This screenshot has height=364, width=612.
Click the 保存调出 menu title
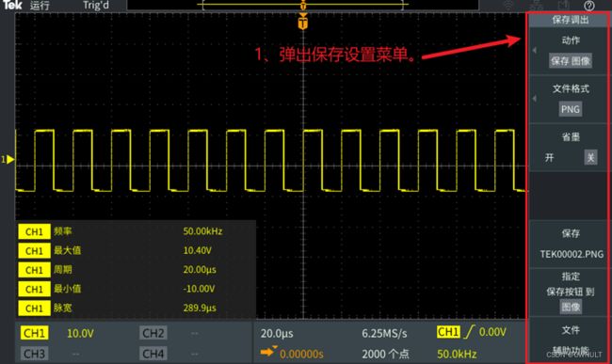pyautogui.click(x=571, y=20)
